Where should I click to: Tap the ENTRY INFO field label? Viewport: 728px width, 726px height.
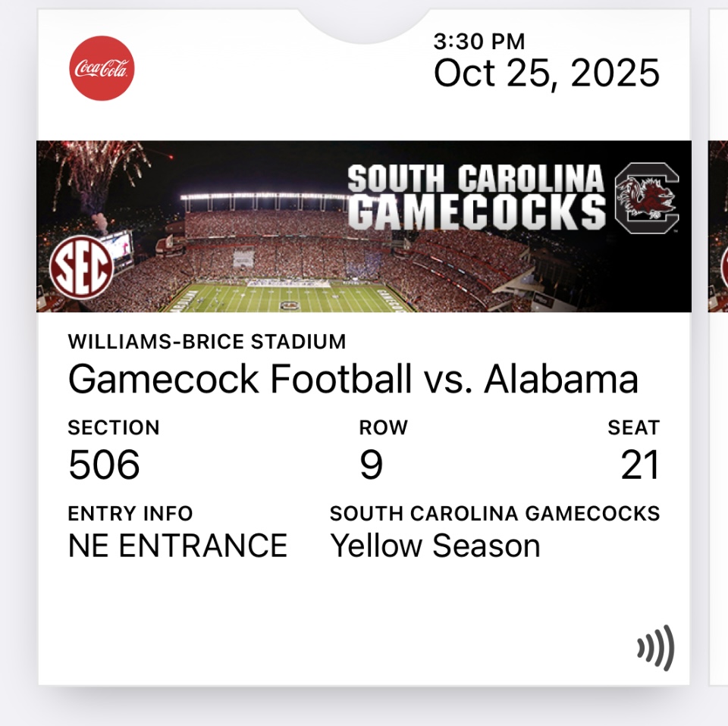[x=130, y=514]
